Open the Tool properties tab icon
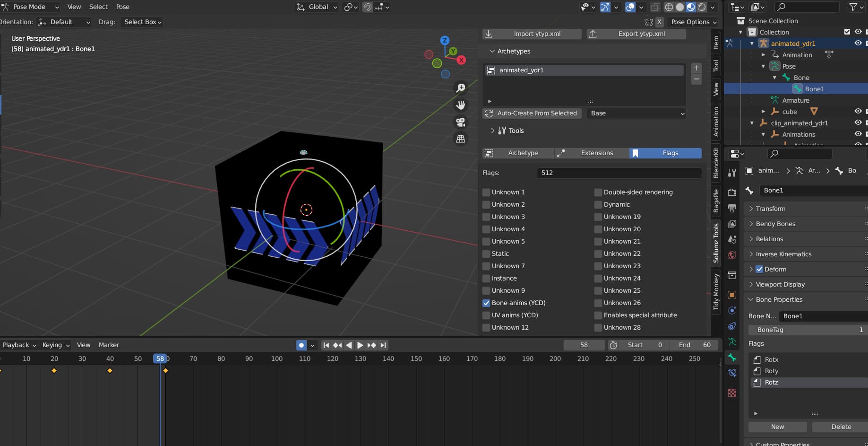This screenshot has width=868, height=446. pos(732,173)
